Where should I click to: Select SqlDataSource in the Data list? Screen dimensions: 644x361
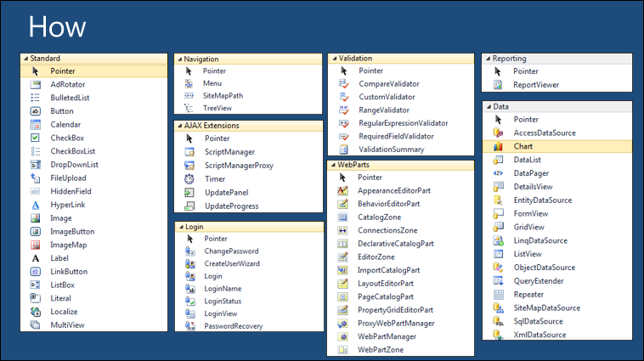click(x=538, y=321)
